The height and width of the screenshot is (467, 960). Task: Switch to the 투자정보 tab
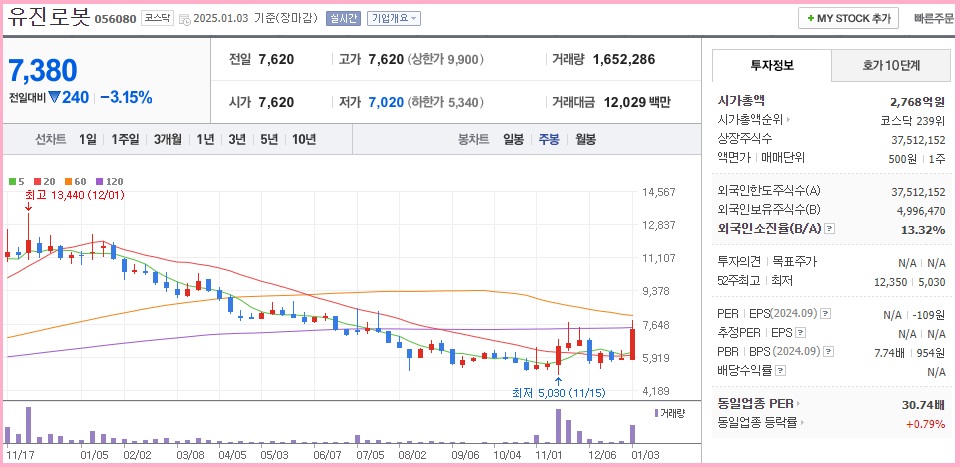[772, 65]
